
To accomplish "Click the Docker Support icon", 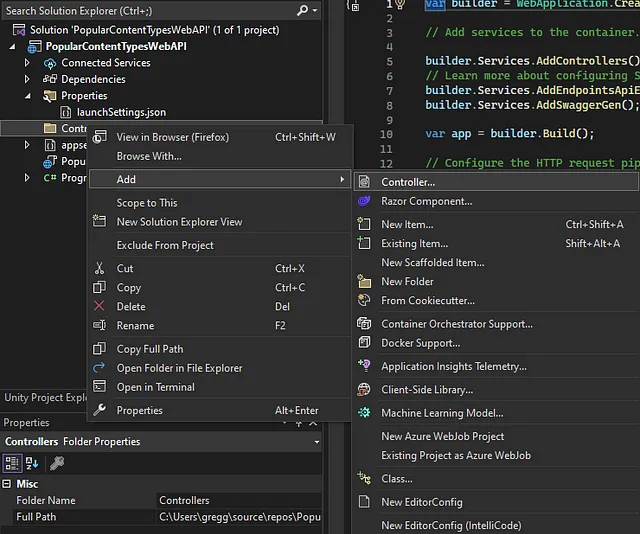I will tap(365, 343).
